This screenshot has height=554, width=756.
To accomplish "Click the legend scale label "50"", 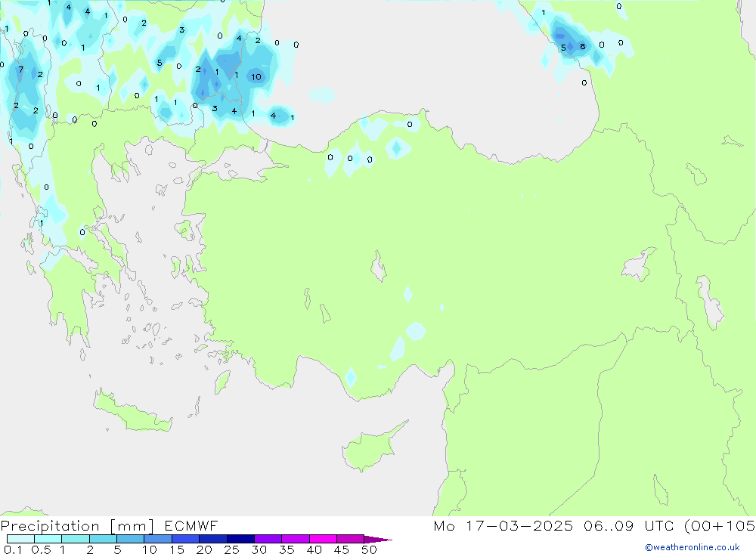I will 369,549.
